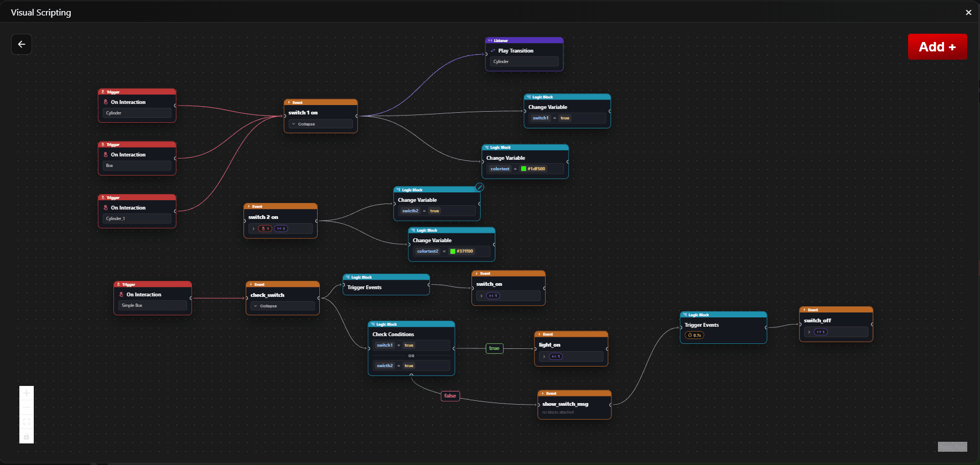Click the trigger icon on Box On Interaction

[106, 155]
